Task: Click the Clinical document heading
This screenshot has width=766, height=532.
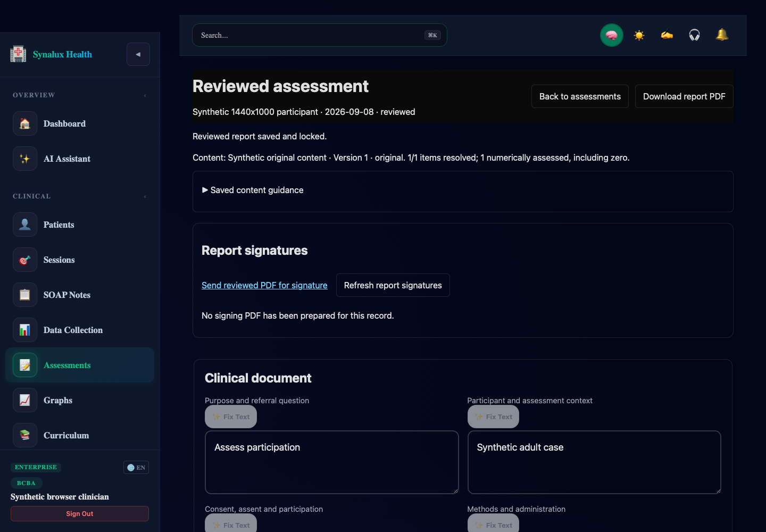Action: point(258,378)
